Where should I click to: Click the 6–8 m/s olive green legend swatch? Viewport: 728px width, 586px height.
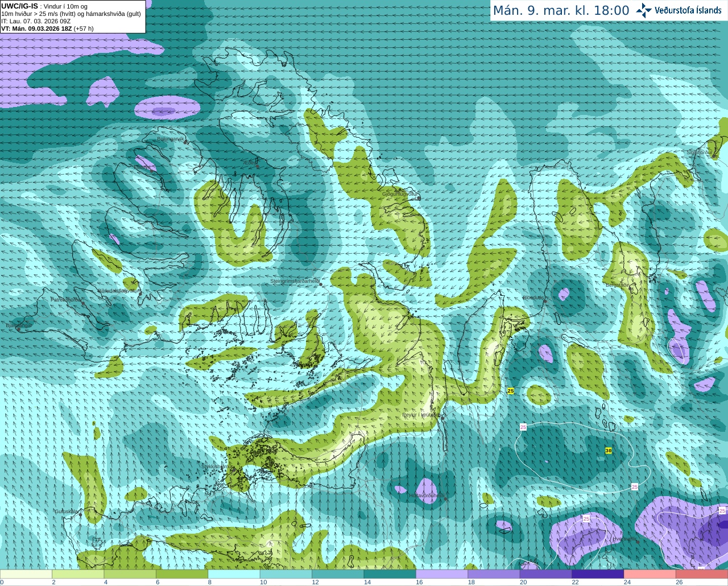[182, 574]
